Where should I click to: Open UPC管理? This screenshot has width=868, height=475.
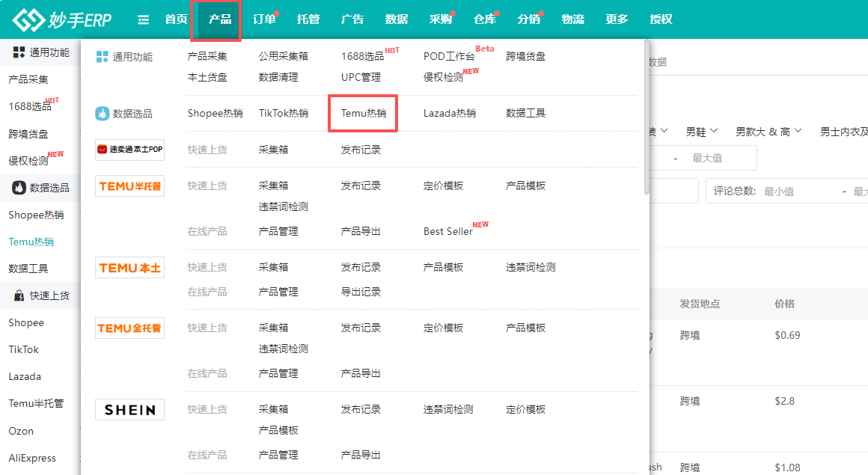point(361,78)
